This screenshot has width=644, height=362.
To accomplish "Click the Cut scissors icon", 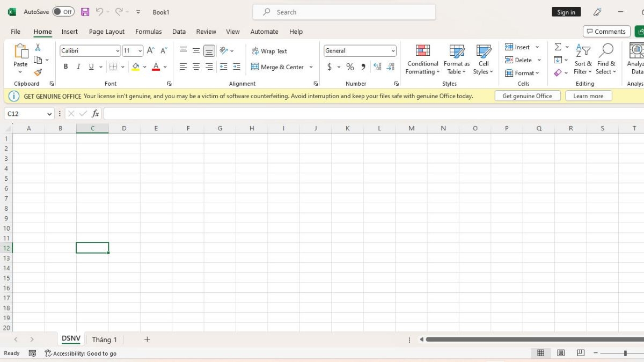I will click(x=38, y=48).
